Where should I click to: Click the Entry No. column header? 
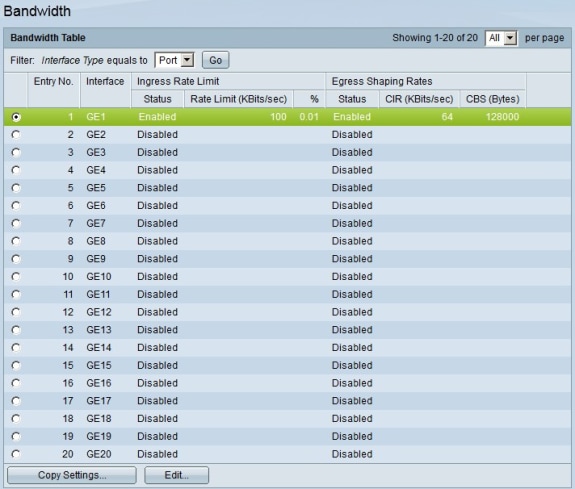click(54, 81)
